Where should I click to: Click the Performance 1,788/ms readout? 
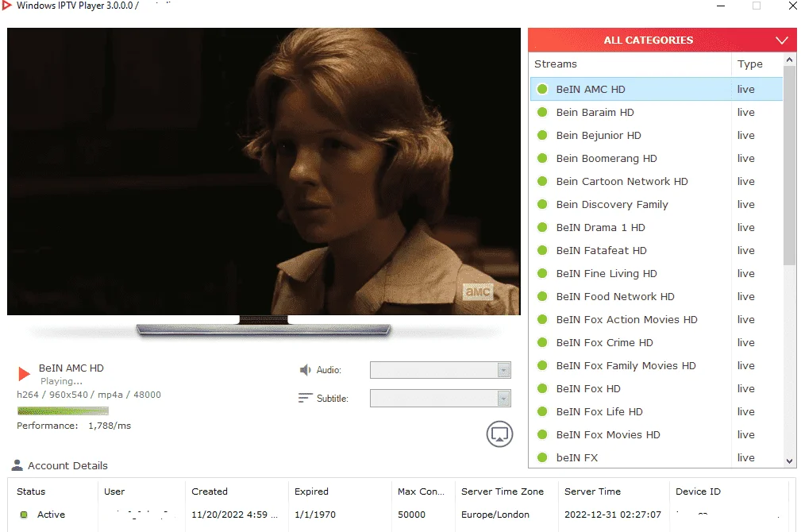point(74,426)
